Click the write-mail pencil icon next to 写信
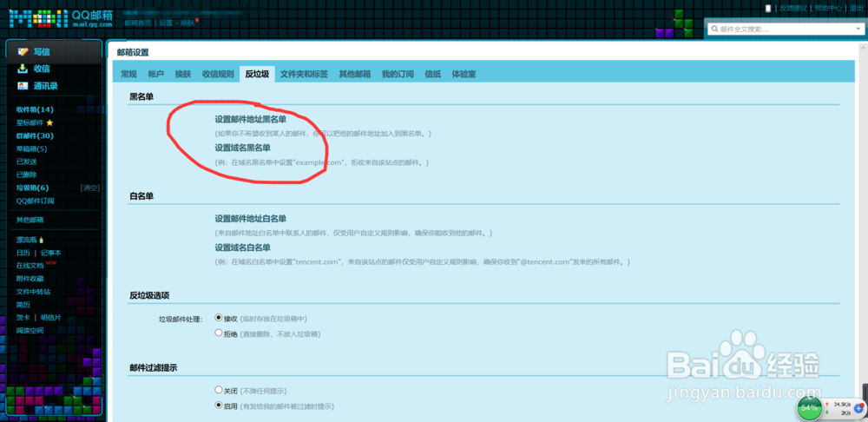Screen dimensions: 868x422 pos(23,51)
